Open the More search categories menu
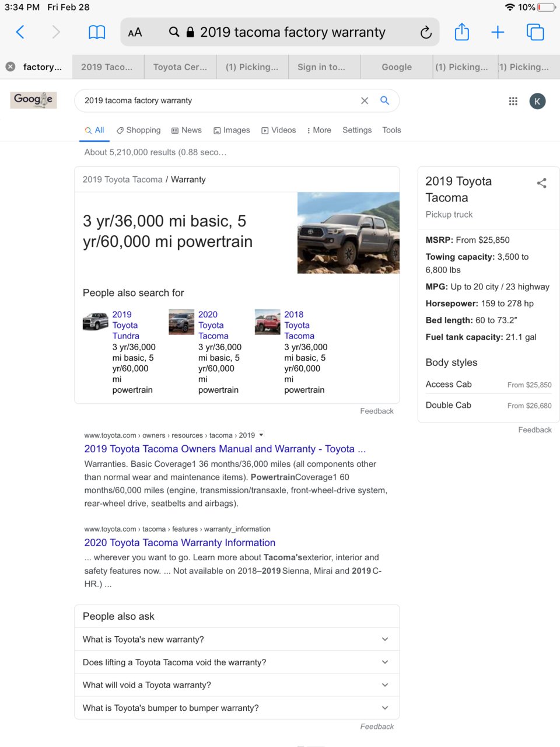 (319, 130)
